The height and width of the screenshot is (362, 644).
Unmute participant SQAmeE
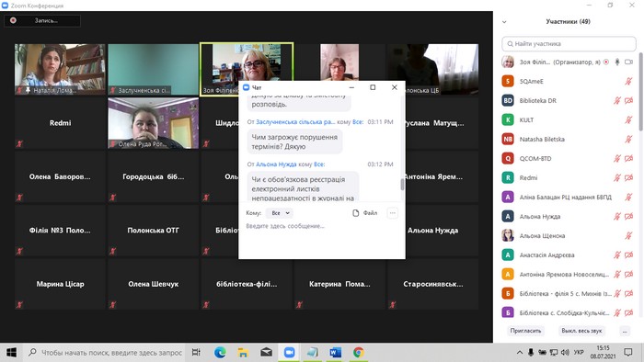(628, 81)
